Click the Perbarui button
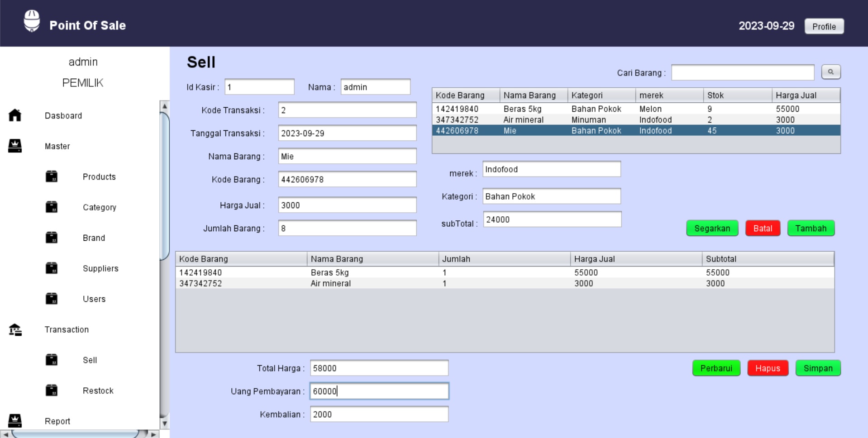868x438 pixels. [x=716, y=368]
